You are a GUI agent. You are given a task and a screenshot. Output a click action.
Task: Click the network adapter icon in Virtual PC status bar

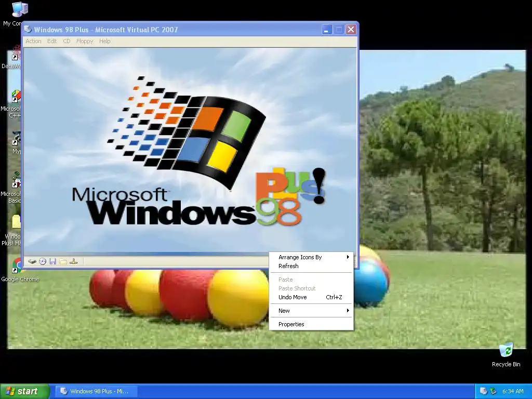tap(74, 261)
